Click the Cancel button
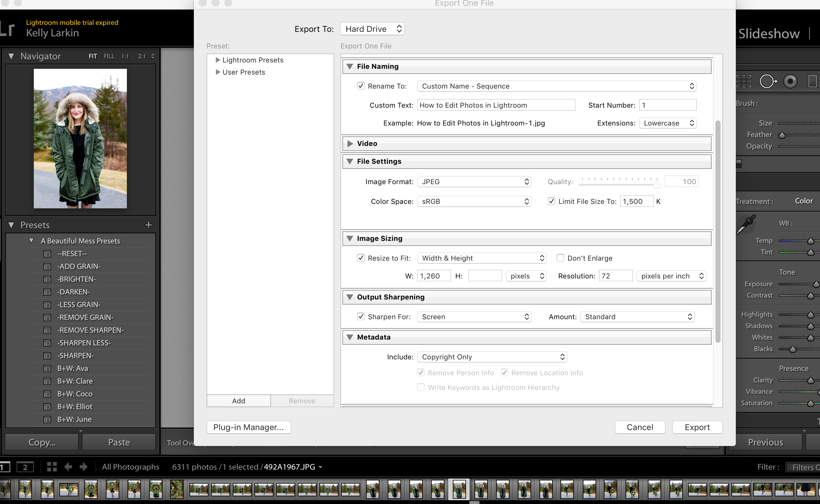Image resolution: width=820 pixels, height=504 pixels. (x=640, y=427)
